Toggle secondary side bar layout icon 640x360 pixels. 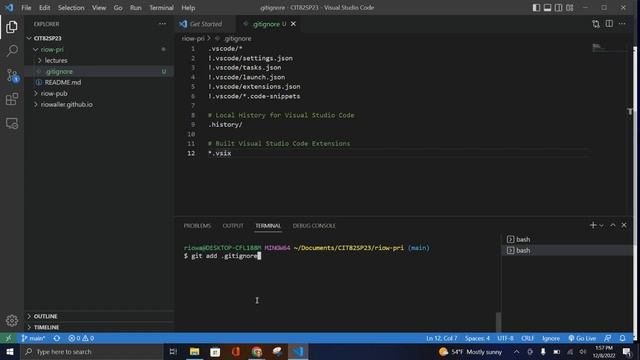tap(558, 8)
